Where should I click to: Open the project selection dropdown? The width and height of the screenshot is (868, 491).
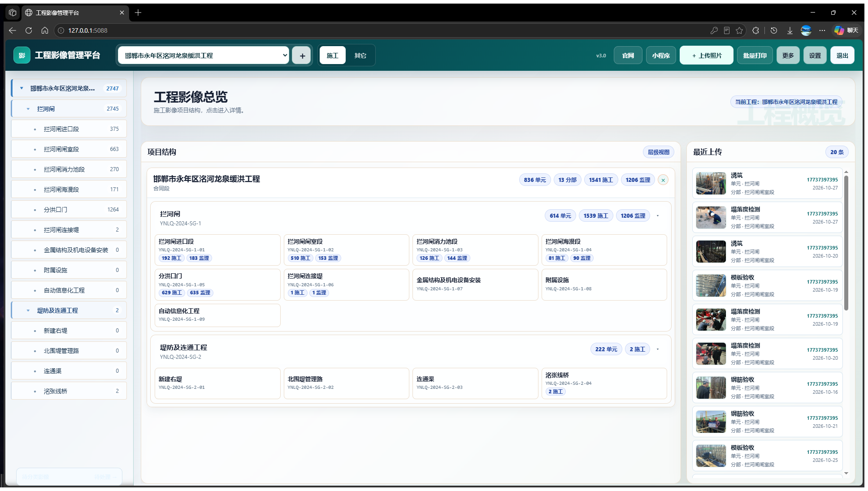pos(204,56)
